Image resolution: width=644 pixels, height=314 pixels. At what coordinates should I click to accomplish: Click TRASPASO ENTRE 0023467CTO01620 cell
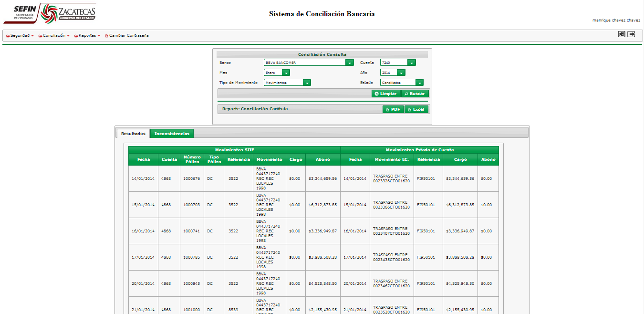[x=392, y=283]
